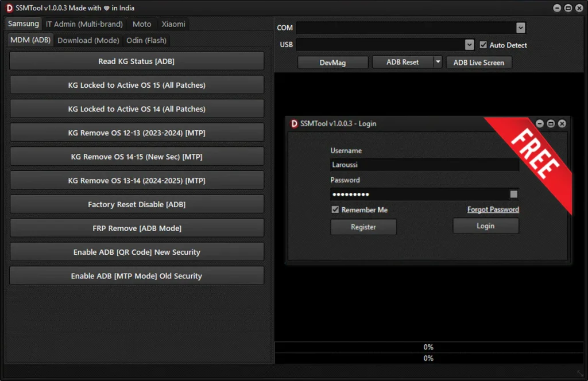Select the IT Admin (Multi-brand) tab
Viewport: 588px width, 381px height.
(x=84, y=24)
